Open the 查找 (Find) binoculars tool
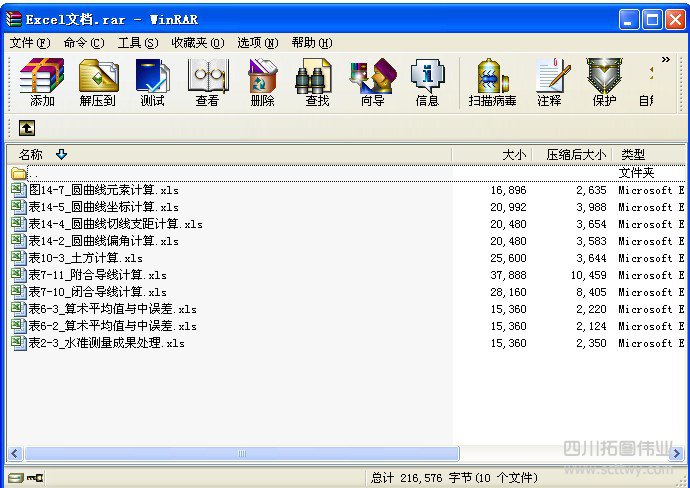The image size is (690, 488). (317, 82)
